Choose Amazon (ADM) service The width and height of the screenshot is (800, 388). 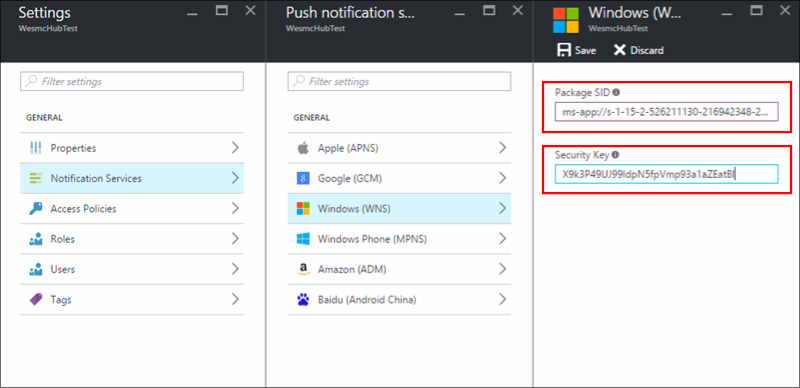point(399,269)
